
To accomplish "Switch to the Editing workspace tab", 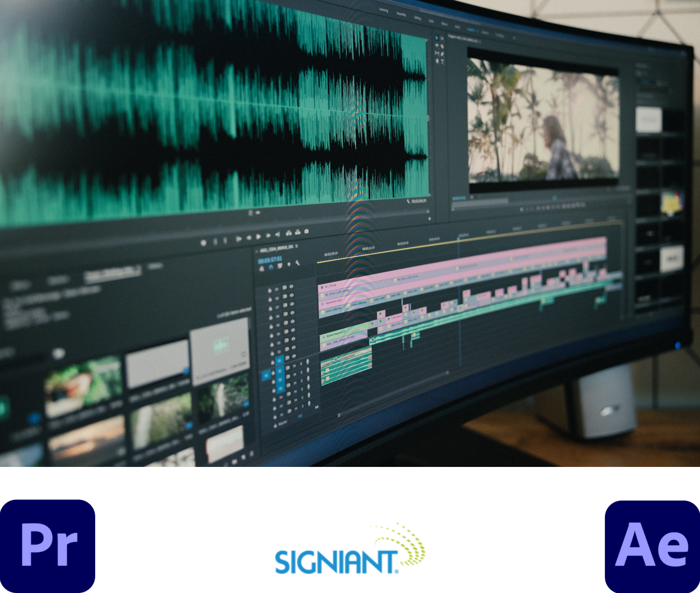I will tap(418, 18).
